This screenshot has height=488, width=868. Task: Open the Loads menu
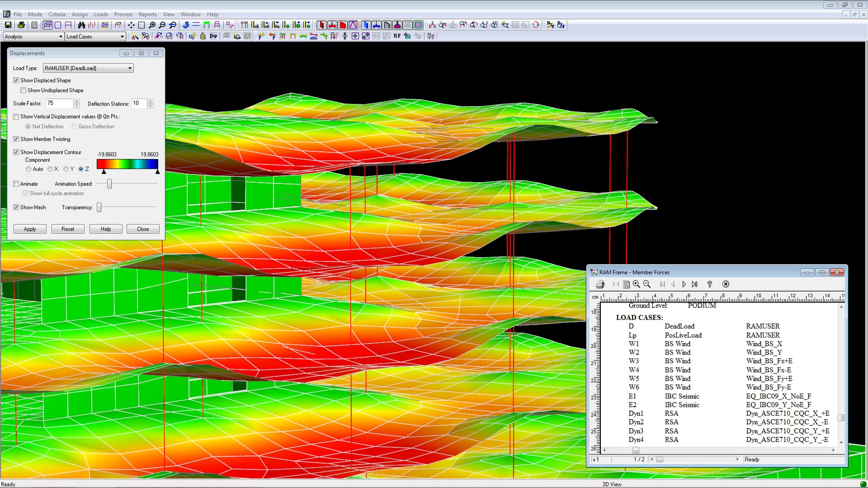pos(101,14)
